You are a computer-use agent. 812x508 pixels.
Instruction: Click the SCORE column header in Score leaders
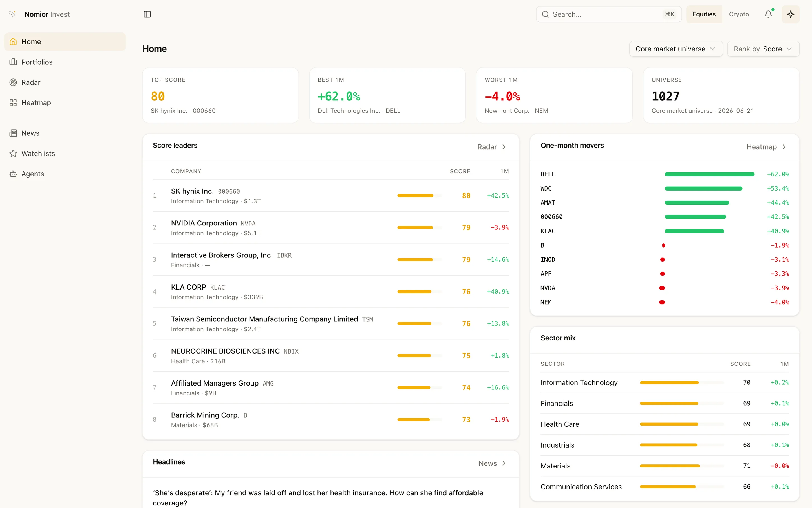pyautogui.click(x=460, y=171)
